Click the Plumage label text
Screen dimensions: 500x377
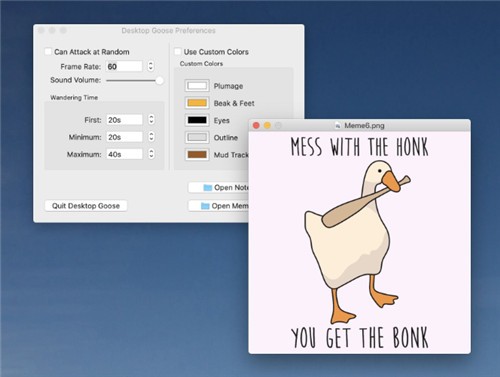coord(228,86)
